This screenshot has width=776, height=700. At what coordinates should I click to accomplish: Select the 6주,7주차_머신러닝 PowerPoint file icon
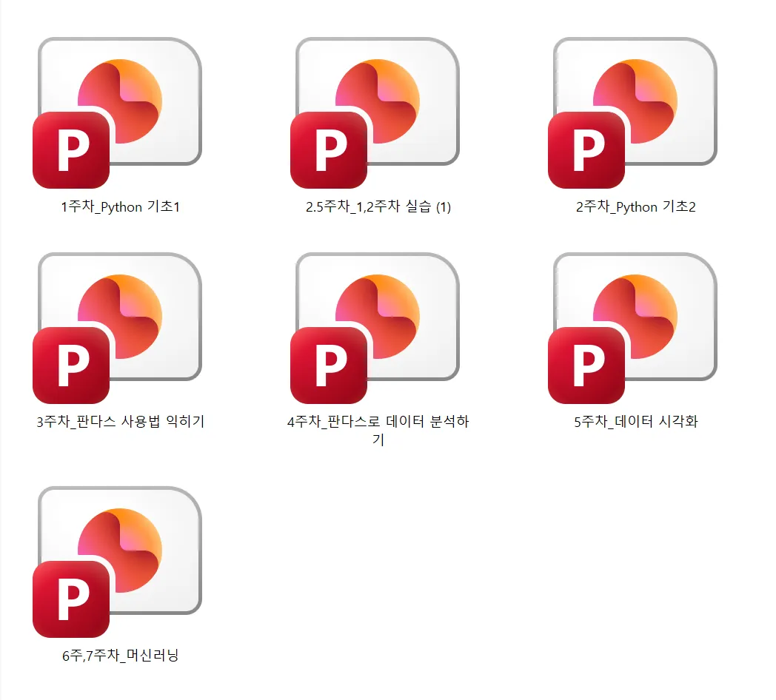tap(118, 562)
